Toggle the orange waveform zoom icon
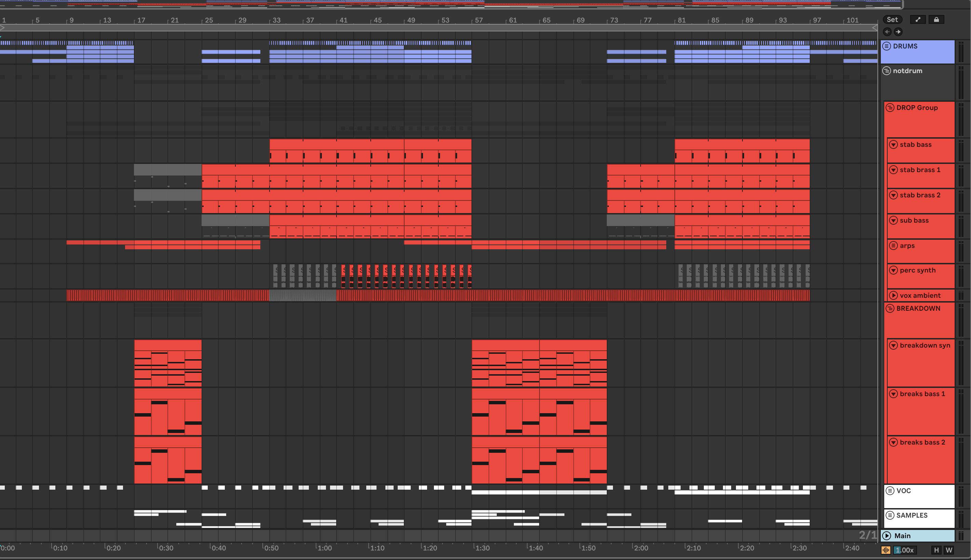971x560 pixels. coord(886,550)
